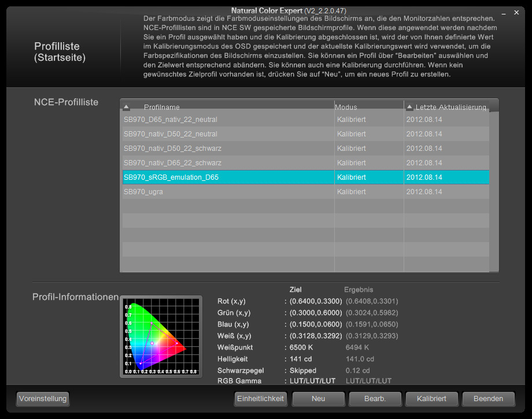Select profile SB970_nativ_D50_22_neutral

[x=306, y=134]
